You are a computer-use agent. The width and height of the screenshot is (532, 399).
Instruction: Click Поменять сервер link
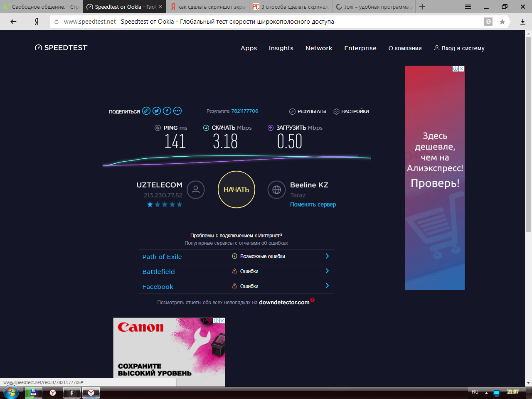click(x=313, y=204)
